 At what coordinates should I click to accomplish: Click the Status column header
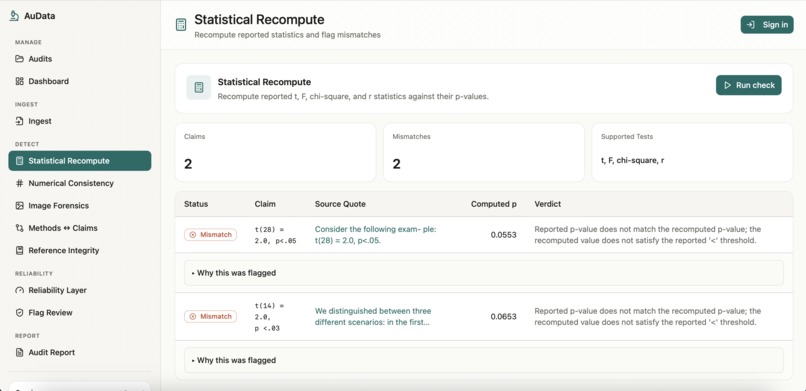click(196, 204)
